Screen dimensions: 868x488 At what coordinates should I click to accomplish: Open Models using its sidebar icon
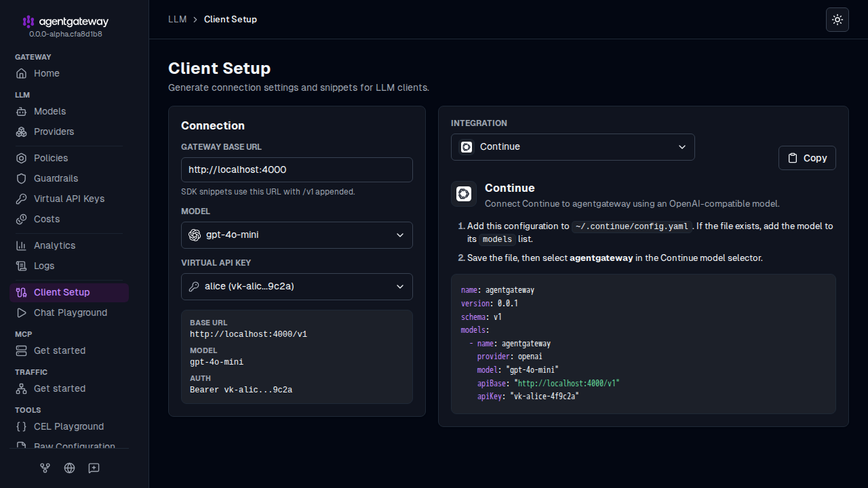pyautogui.click(x=22, y=111)
